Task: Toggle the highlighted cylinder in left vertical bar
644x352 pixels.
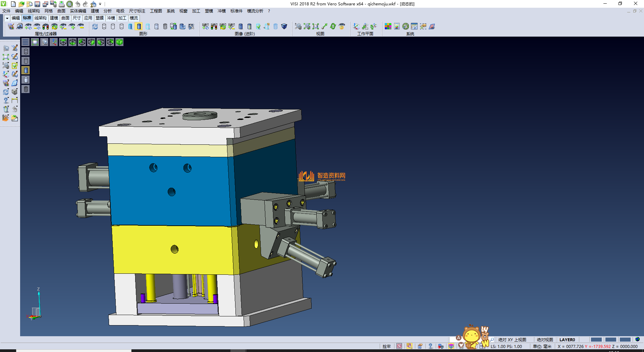Action: pos(26,70)
